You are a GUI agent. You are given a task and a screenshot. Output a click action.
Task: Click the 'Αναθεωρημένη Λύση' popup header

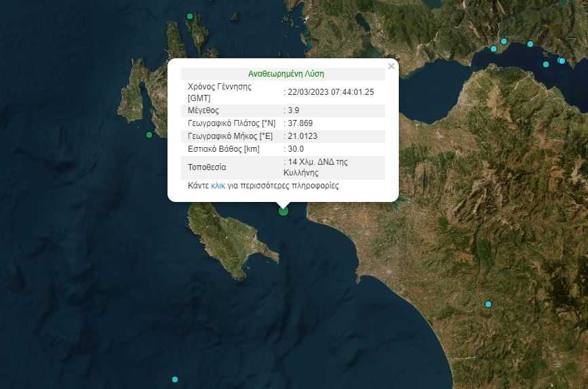(282, 74)
